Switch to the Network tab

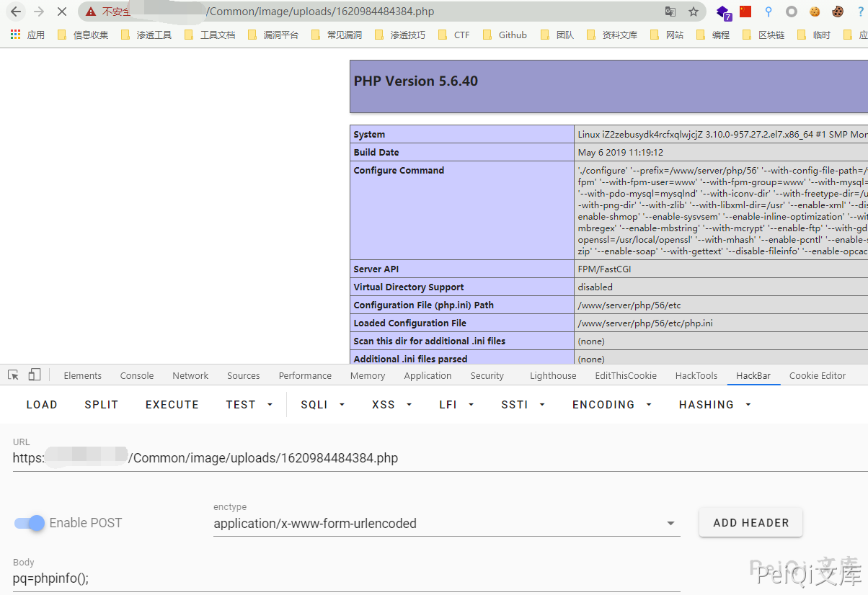pyautogui.click(x=190, y=375)
